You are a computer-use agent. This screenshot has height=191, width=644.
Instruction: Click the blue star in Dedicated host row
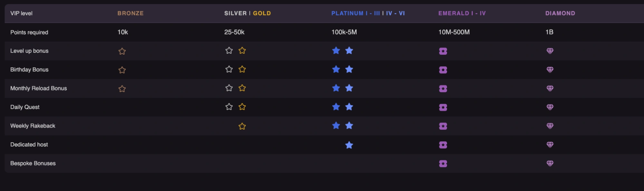click(349, 145)
